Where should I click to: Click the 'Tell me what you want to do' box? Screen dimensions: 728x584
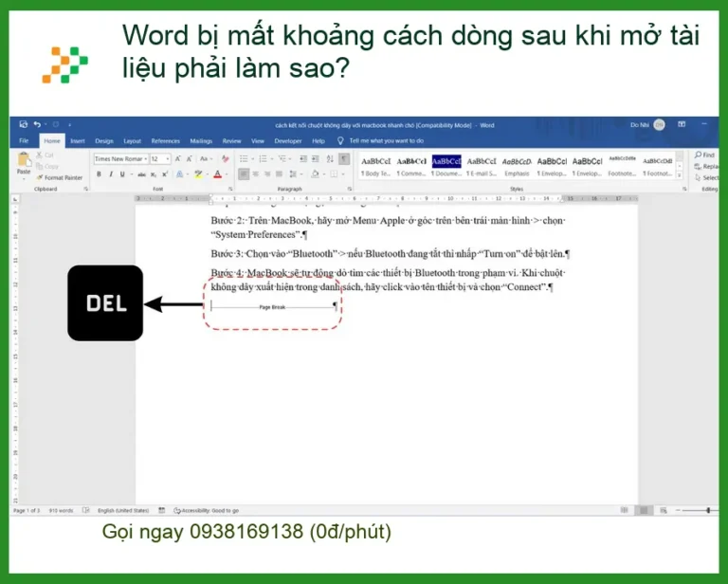387,140
